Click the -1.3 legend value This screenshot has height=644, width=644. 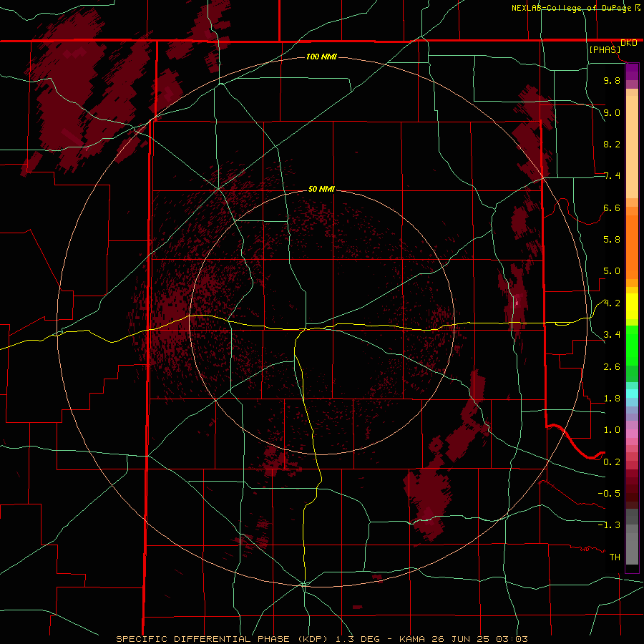(x=609, y=525)
